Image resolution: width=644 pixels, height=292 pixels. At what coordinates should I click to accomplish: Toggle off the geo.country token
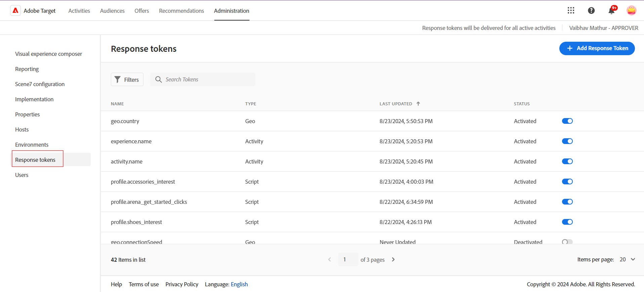tap(567, 121)
